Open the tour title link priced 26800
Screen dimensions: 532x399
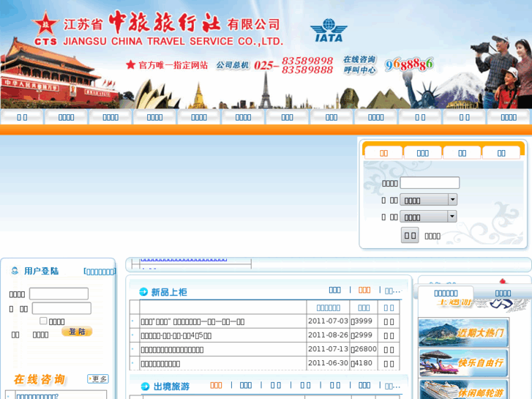(172, 349)
